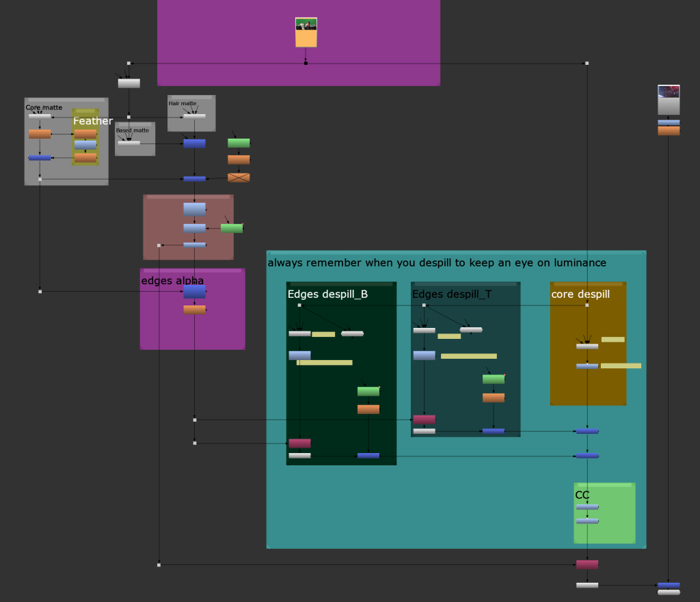This screenshot has height=602, width=700.
Task: Select the rounded white node in Edges despill_T
Action: pos(471,330)
